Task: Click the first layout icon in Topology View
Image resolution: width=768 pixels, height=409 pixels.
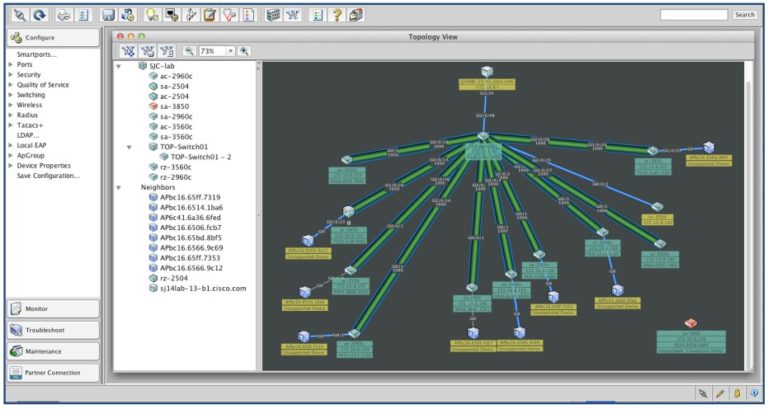Action: [128, 51]
